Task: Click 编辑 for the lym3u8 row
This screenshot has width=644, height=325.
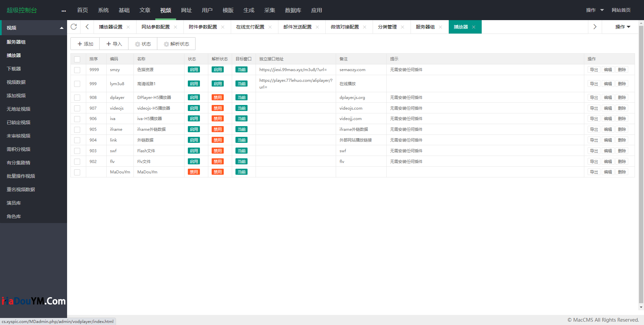Action: pyautogui.click(x=608, y=84)
